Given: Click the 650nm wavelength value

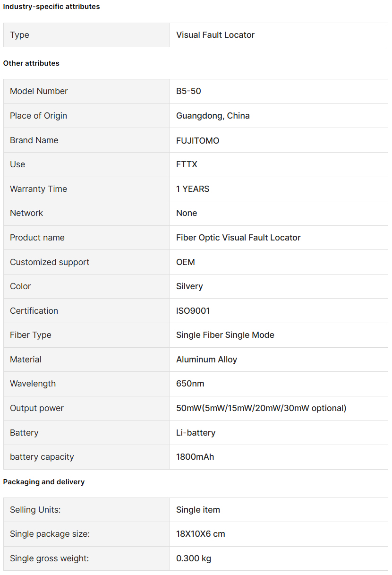Looking at the screenshot, I should [x=190, y=384].
